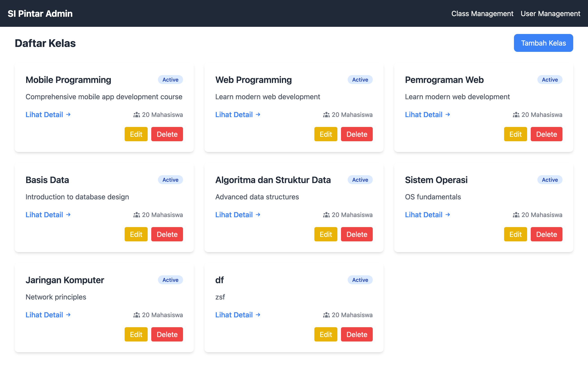588x371 pixels.
Task: Click the students icon on Sistem Operasi card
Action: click(516, 215)
